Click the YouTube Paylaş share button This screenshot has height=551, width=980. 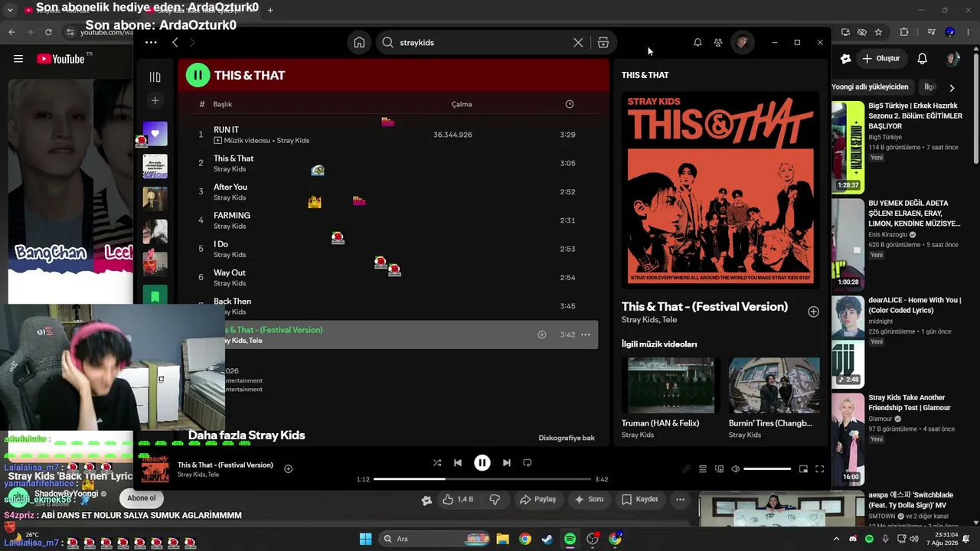pyautogui.click(x=537, y=500)
